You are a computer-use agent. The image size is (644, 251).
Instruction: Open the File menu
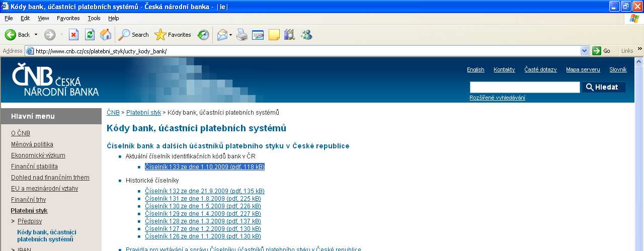9,18
